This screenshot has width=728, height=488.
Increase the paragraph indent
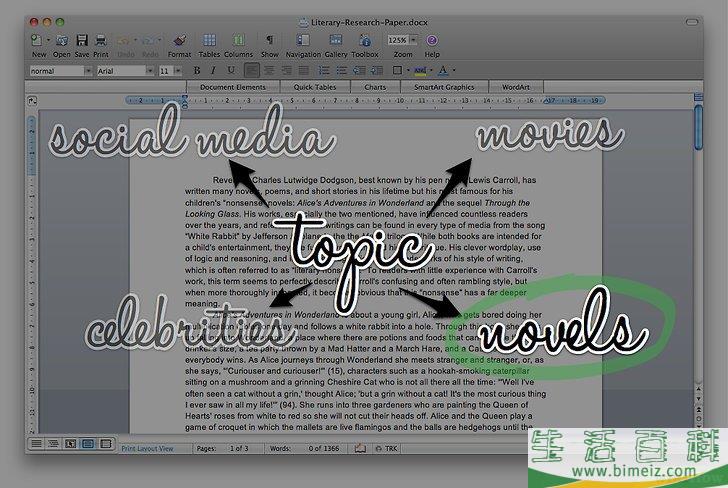click(377, 71)
